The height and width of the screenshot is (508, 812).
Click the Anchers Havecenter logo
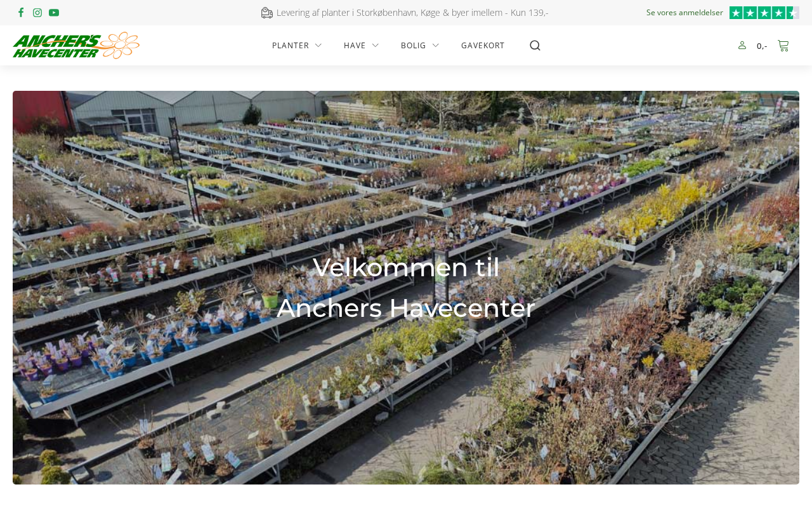[76, 45]
